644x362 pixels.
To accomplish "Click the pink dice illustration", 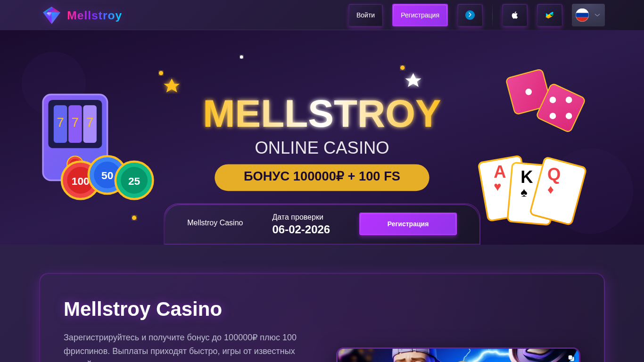I will [x=545, y=100].
